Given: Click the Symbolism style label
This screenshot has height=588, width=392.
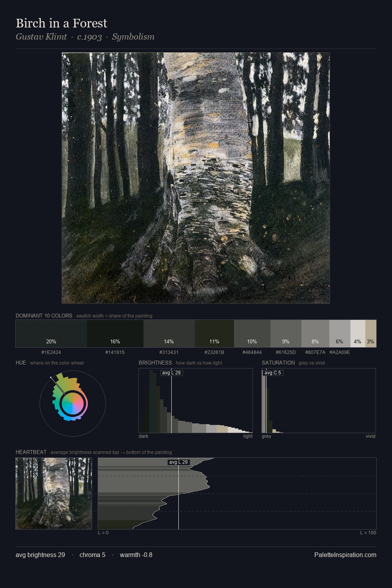Looking at the screenshot, I should [x=133, y=37].
